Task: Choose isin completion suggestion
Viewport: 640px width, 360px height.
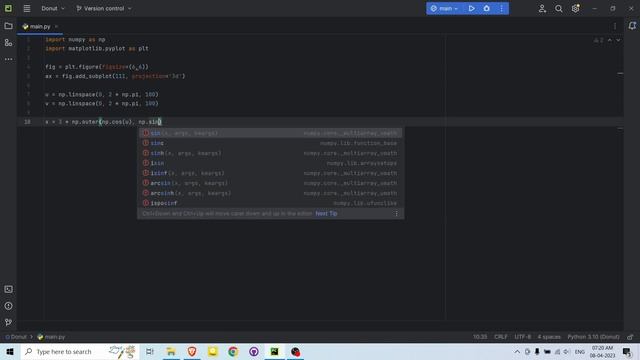Action: [x=270, y=163]
